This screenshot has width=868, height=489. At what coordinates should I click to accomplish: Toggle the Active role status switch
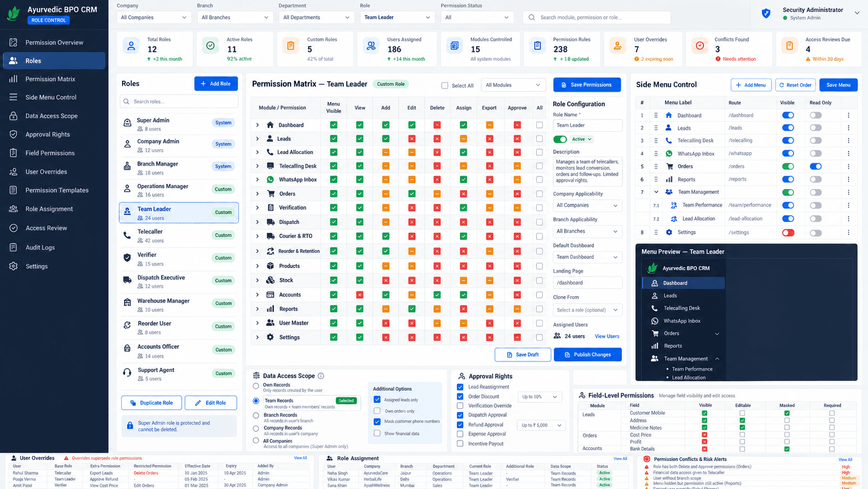(560, 139)
